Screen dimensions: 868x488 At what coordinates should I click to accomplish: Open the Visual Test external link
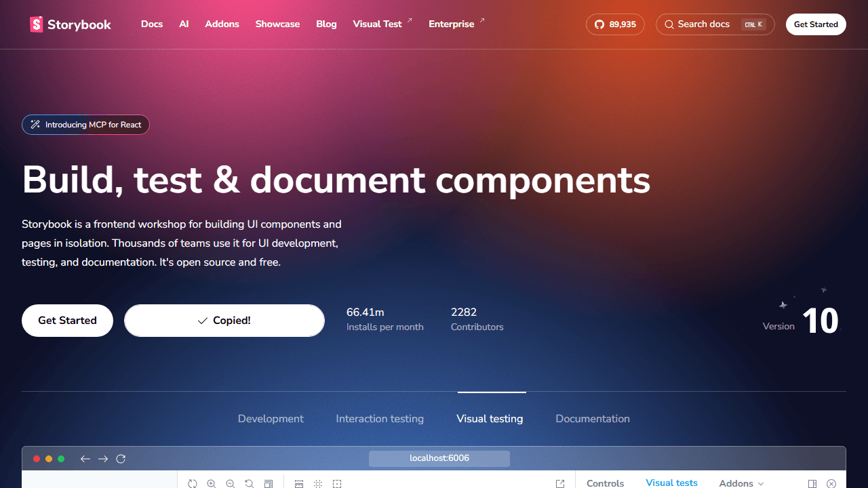382,24
